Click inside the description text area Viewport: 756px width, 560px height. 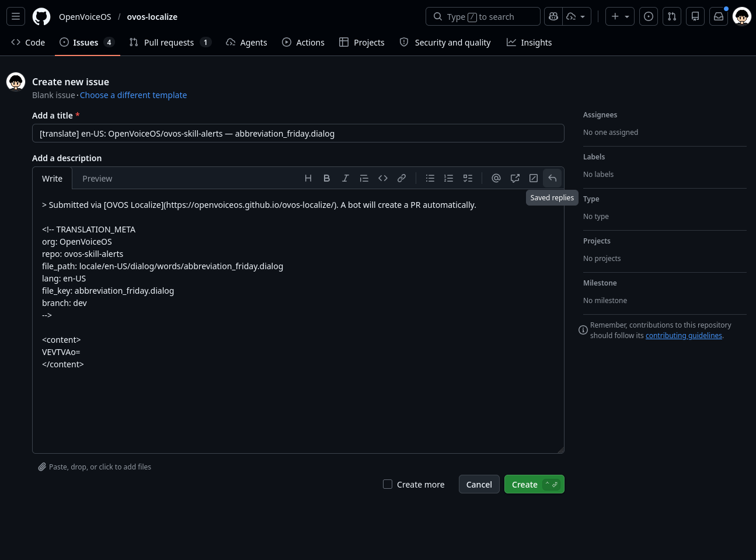click(298, 321)
